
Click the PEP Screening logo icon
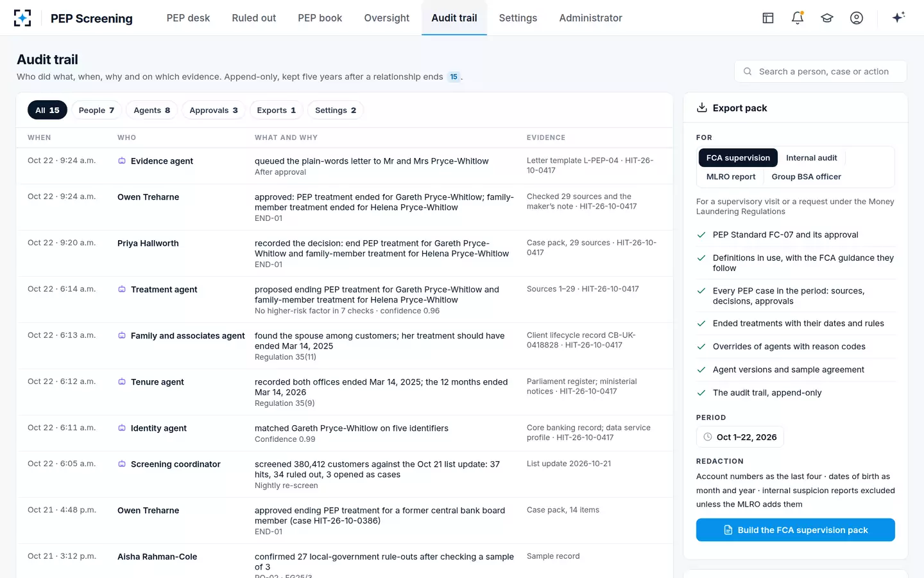point(22,18)
